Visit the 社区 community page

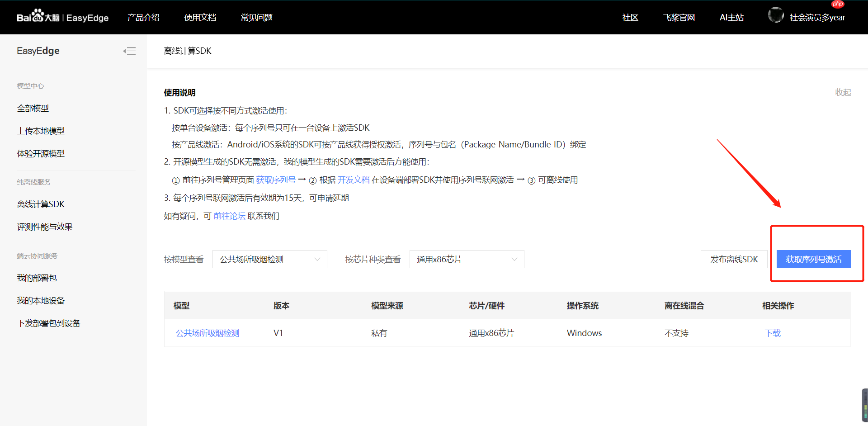click(x=630, y=17)
